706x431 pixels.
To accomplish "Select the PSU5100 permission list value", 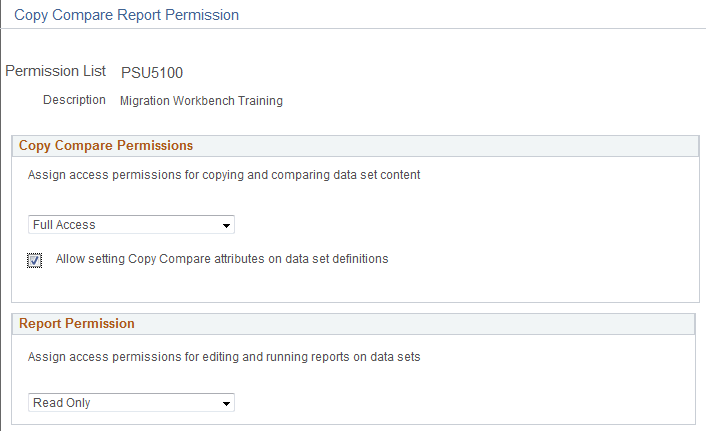I will pos(152,72).
